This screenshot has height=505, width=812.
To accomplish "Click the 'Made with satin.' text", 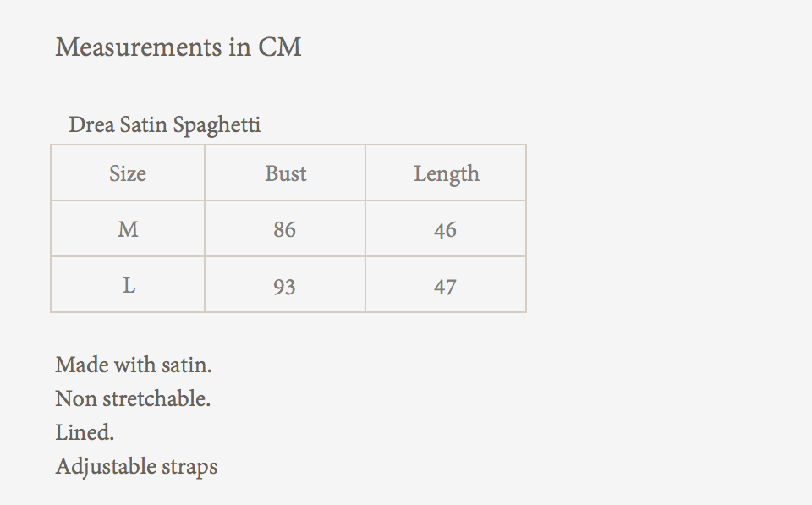I will [x=134, y=365].
